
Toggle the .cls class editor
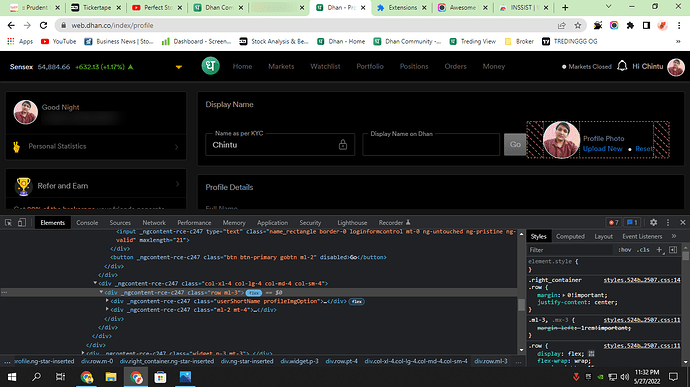click(643, 250)
